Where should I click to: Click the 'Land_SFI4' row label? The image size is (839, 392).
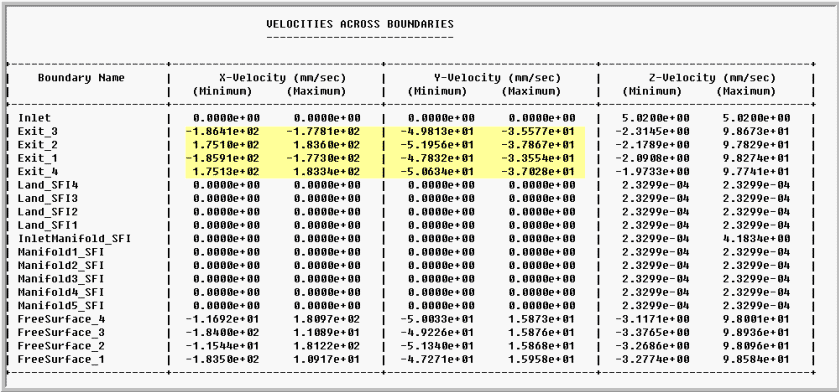click(48, 185)
